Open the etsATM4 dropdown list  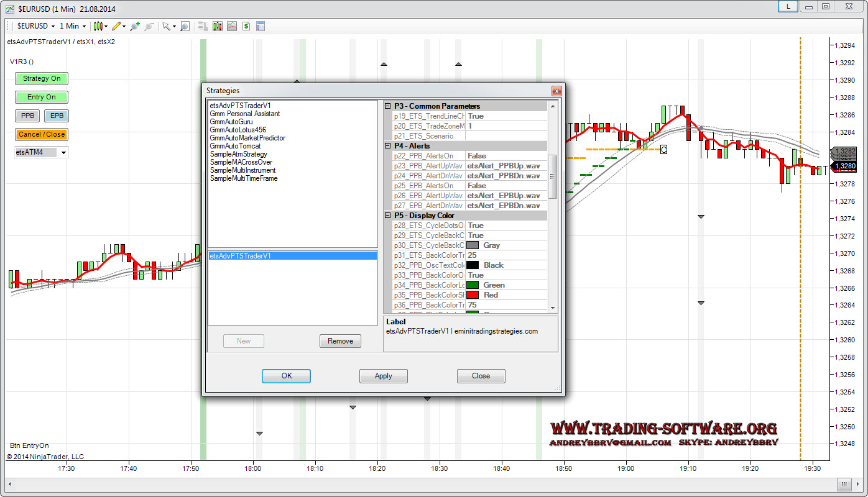pyautogui.click(x=63, y=152)
